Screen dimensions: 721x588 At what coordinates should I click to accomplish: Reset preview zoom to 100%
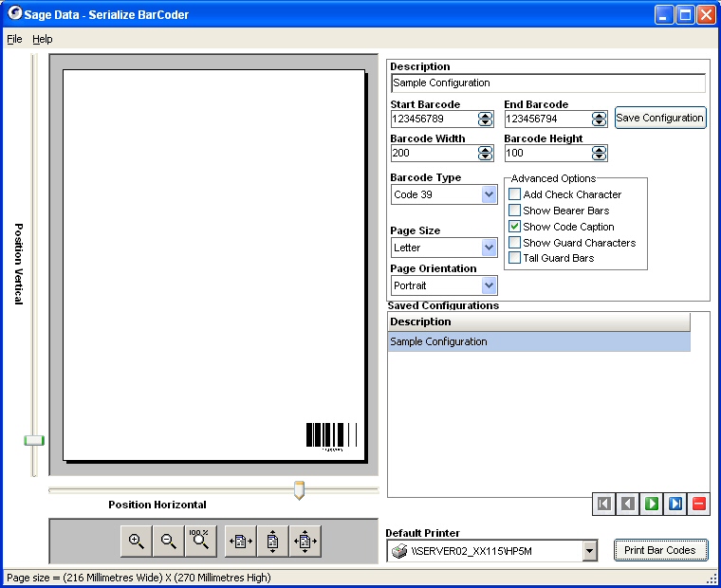click(x=200, y=542)
